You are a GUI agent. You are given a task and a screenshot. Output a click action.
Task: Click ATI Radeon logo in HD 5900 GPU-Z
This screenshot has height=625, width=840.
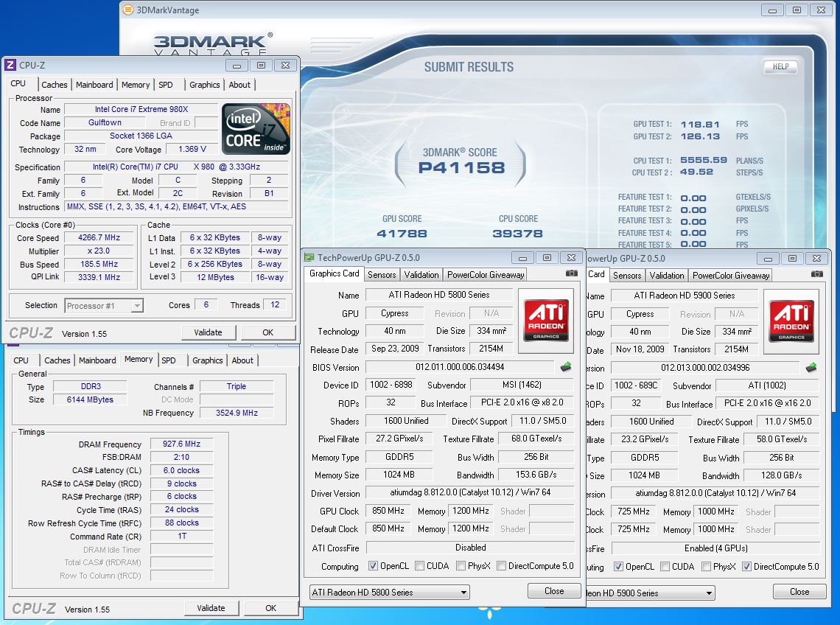[791, 321]
